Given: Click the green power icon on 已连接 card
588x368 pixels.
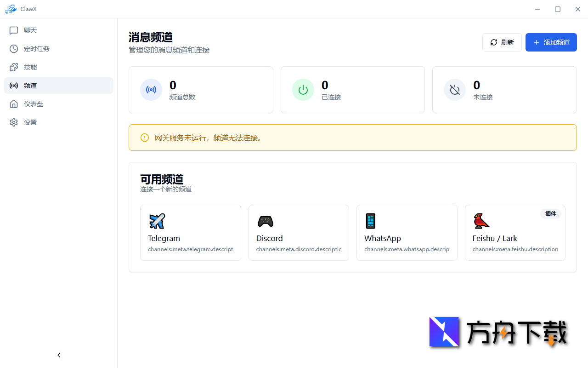Looking at the screenshot, I should coord(303,90).
